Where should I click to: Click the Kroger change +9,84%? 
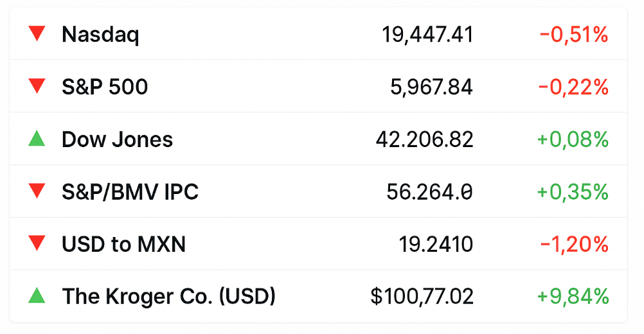573,296
